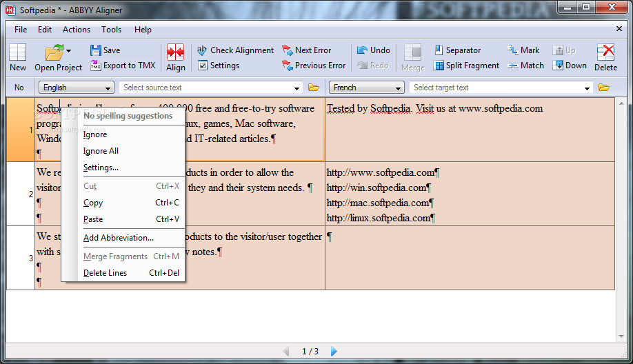Click the 1 / 3 page indicator
Viewport: 633px width, 364px height.
[310, 352]
